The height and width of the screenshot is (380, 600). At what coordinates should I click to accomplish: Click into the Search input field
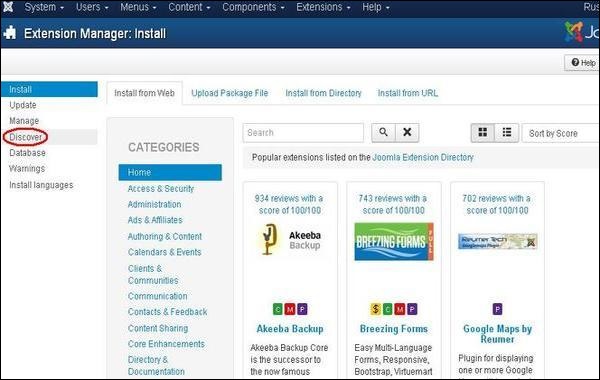303,133
